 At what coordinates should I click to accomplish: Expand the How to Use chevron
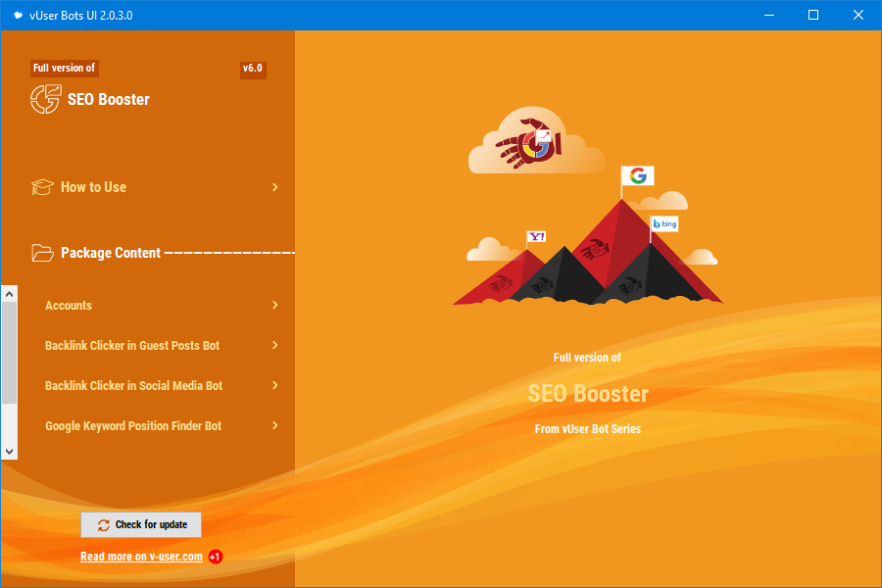coord(275,187)
